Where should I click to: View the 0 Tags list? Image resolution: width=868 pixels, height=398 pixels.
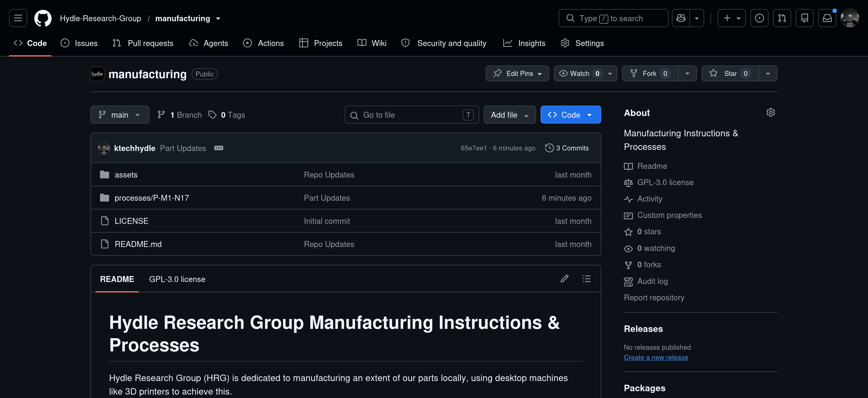point(226,115)
